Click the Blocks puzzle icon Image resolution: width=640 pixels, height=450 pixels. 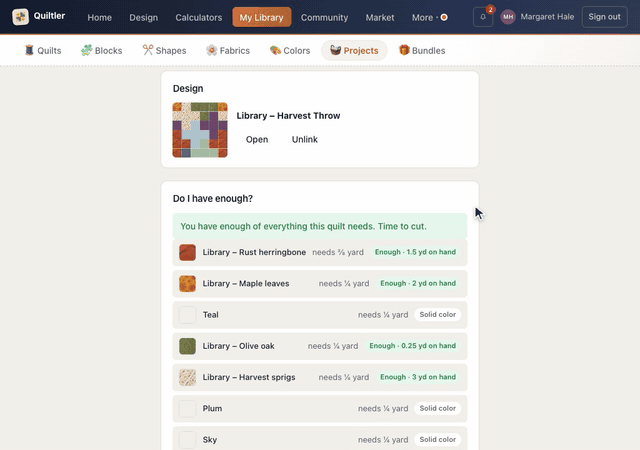coord(86,50)
